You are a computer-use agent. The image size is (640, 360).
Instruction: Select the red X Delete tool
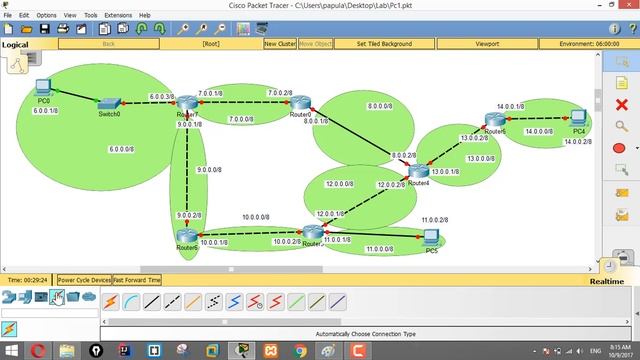click(622, 105)
